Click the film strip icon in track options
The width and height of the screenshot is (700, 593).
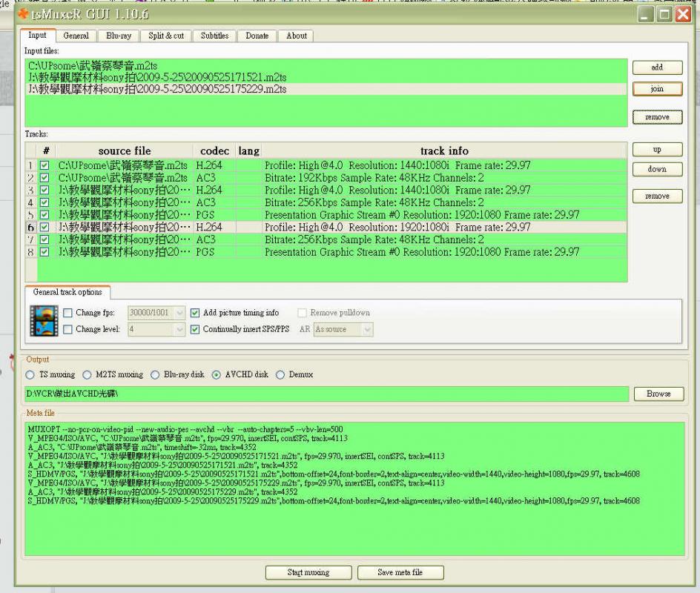43,320
